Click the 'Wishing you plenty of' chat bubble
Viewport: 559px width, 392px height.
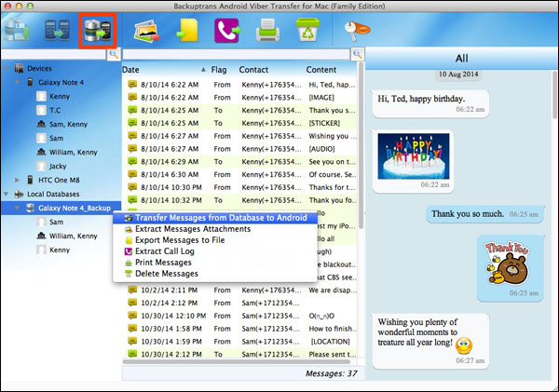click(430, 341)
